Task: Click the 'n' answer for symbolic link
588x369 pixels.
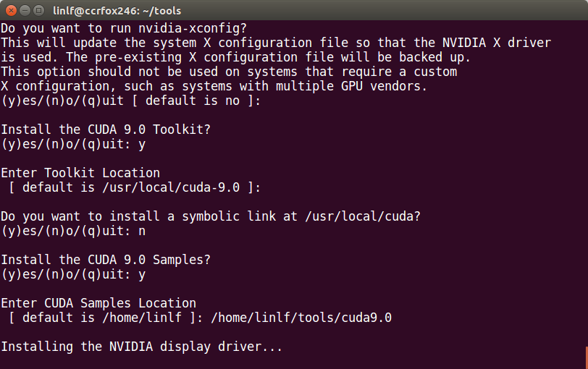Action: [142, 231]
